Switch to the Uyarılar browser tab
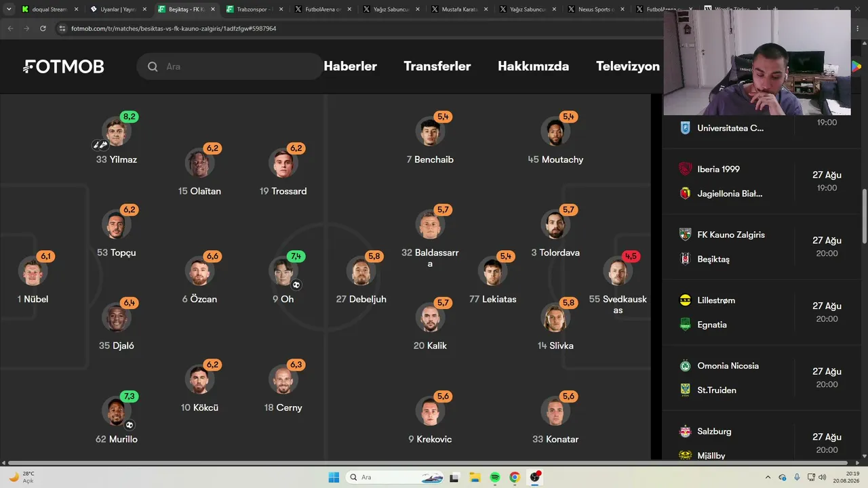This screenshot has height=488, width=868. [117, 9]
